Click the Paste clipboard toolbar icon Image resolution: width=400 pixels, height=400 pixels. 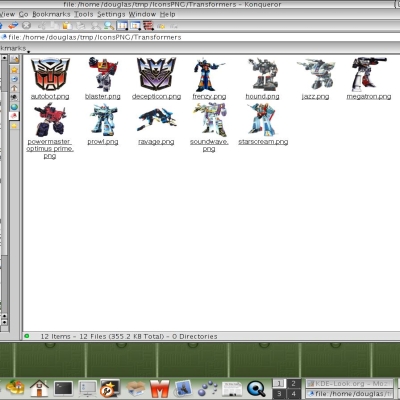click(67, 25)
